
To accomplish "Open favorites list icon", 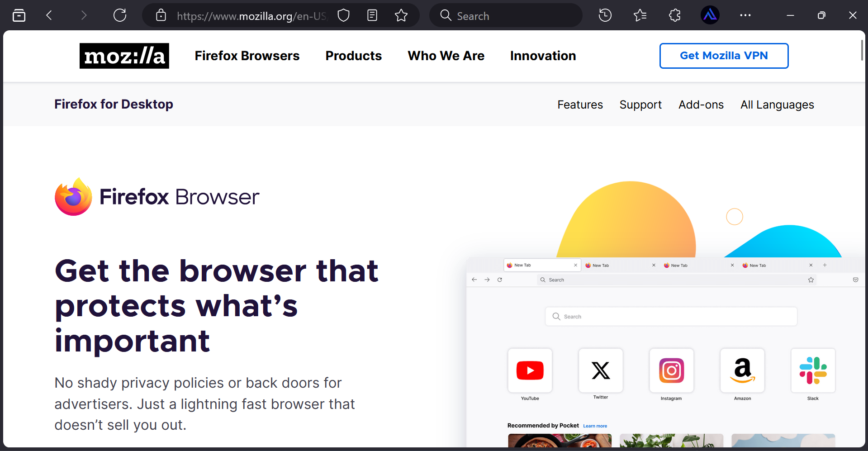I will (x=640, y=16).
